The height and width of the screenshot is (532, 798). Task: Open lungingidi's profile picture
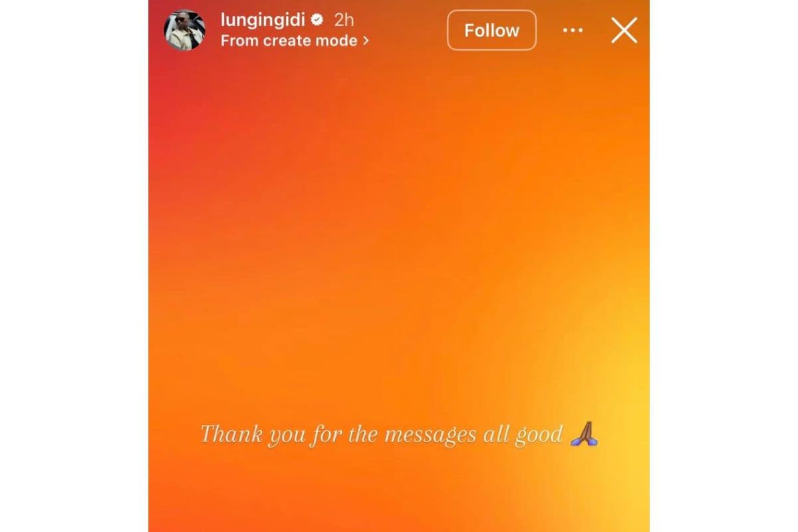pos(185,30)
